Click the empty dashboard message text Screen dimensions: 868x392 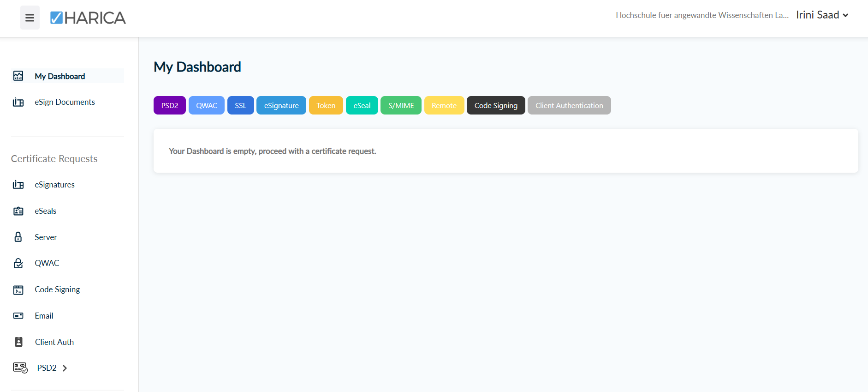point(273,151)
